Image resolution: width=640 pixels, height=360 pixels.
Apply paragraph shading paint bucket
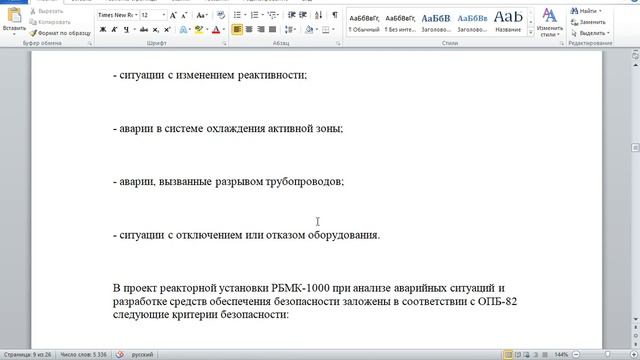click(309, 29)
